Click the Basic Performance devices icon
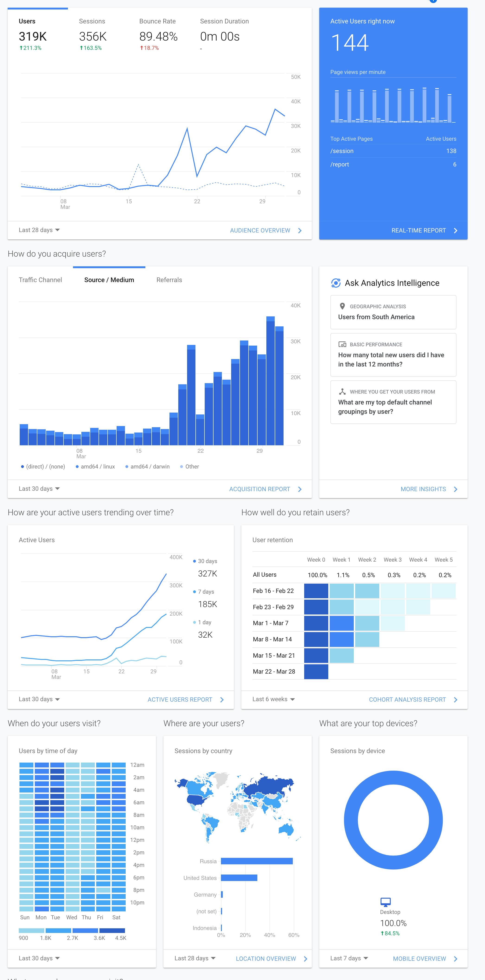The image size is (485, 980). coord(342,344)
